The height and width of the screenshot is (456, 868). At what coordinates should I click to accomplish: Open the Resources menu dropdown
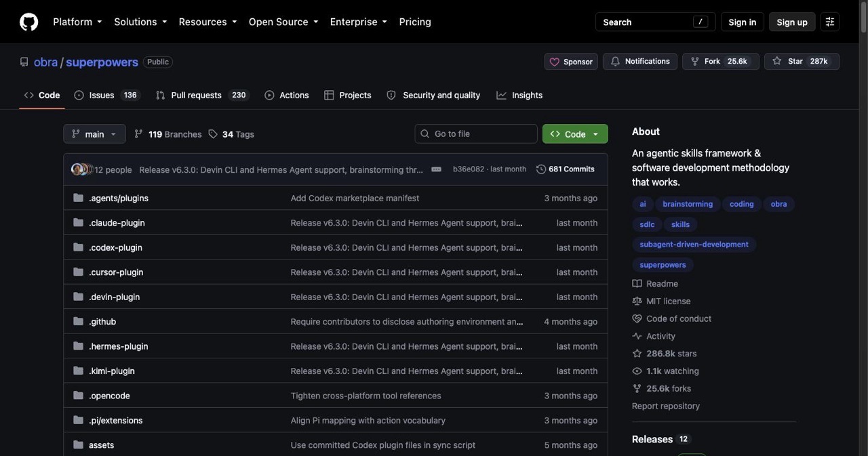[208, 22]
